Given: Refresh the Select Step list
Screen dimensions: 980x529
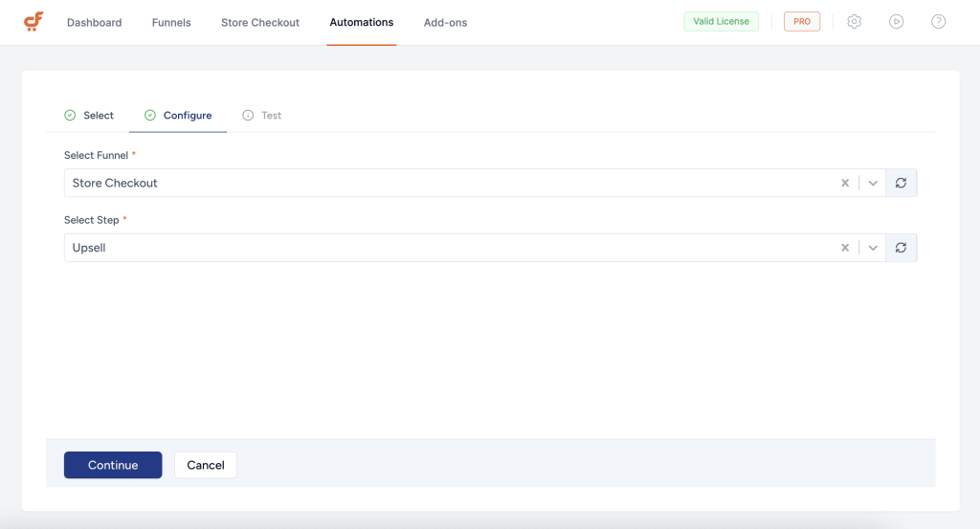Looking at the screenshot, I should 901,248.
